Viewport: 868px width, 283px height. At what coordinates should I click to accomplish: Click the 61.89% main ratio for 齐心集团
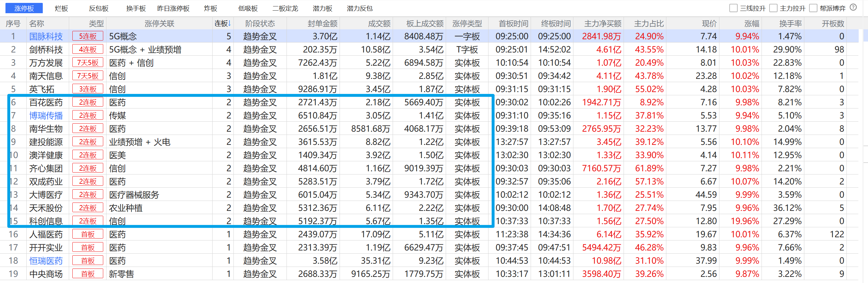[x=649, y=168]
